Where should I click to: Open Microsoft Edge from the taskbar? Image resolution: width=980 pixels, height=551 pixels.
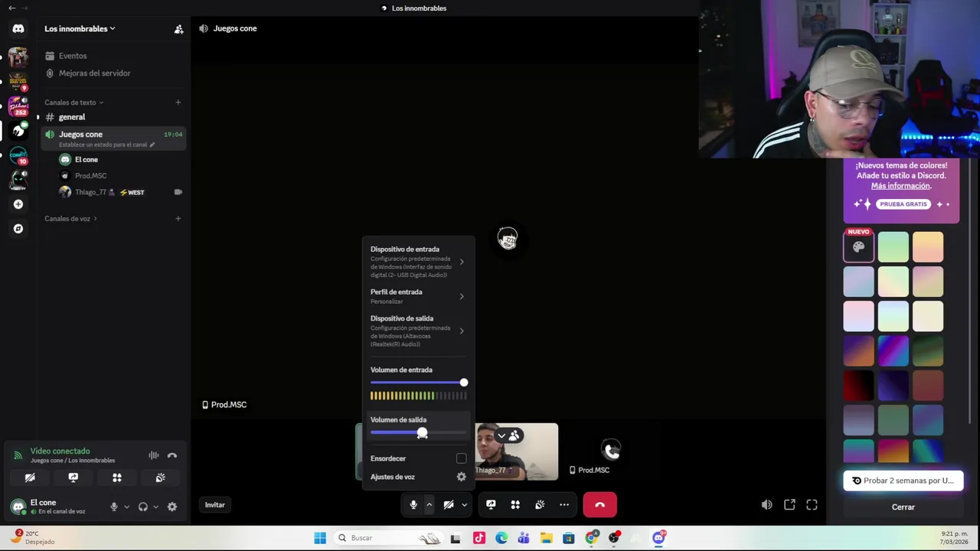coord(501,538)
